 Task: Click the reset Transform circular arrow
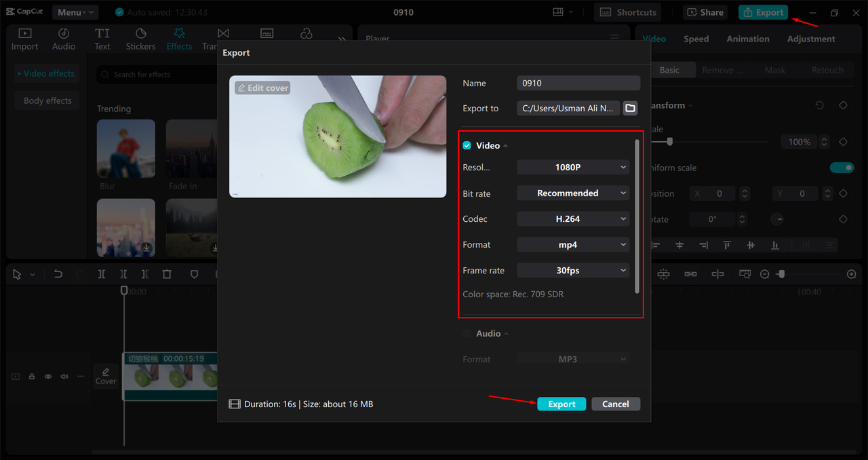pyautogui.click(x=820, y=105)
